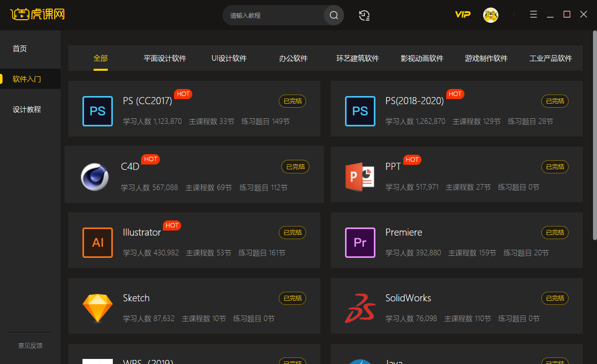Viewport: 597px width, 364px height.
Task: Open the viewing history icon
Action: pyautogui.click(x=364, y=16)
